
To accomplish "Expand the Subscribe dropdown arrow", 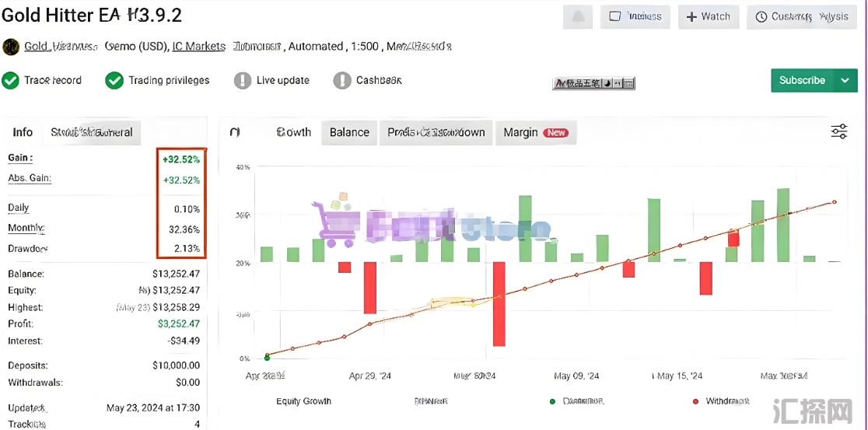I will point(845,80).
